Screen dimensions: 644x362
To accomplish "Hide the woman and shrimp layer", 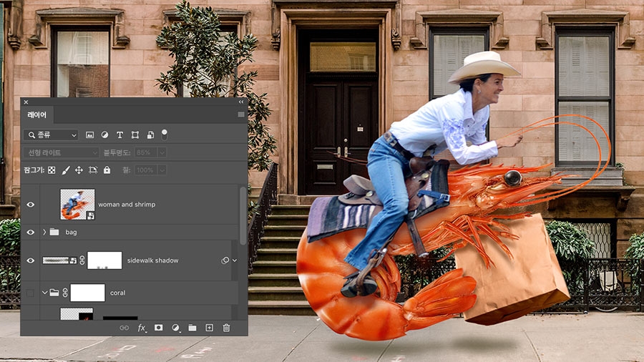I will coord(30,205).
